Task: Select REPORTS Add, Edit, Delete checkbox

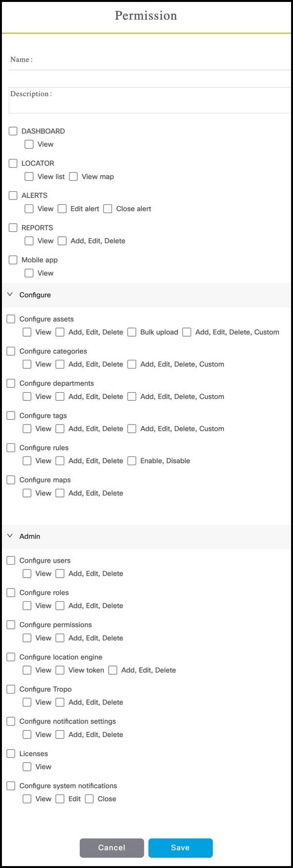Action: 62,241
